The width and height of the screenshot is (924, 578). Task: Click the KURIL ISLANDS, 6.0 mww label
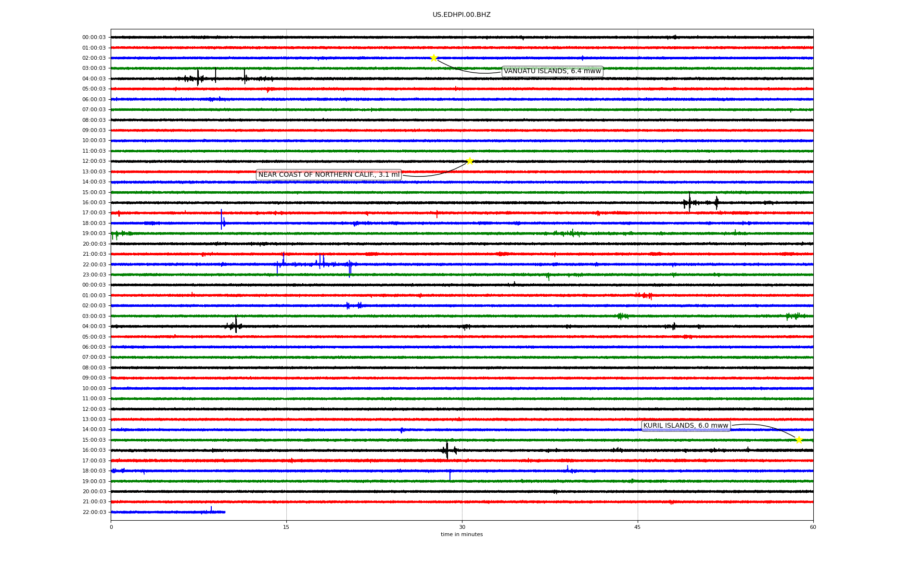click(x=685, y=426)
